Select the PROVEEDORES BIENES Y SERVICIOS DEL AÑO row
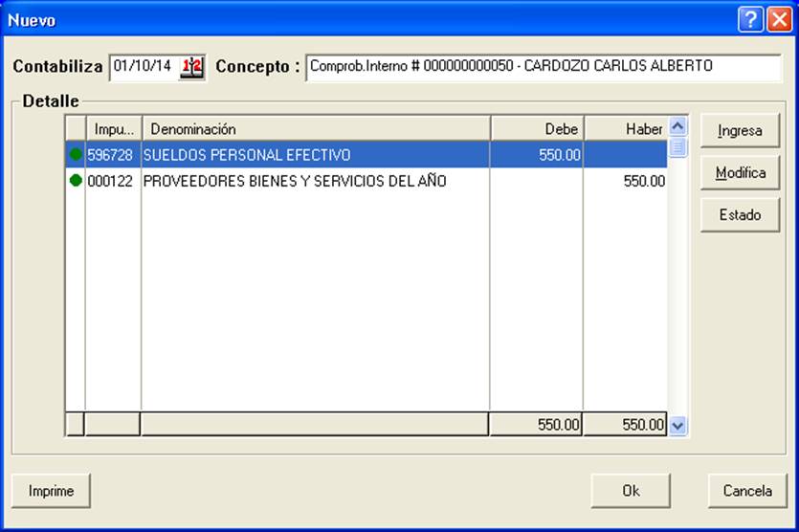Image resolution: width=799 pixels, height=532 pixels. click(x=366, y=181)
